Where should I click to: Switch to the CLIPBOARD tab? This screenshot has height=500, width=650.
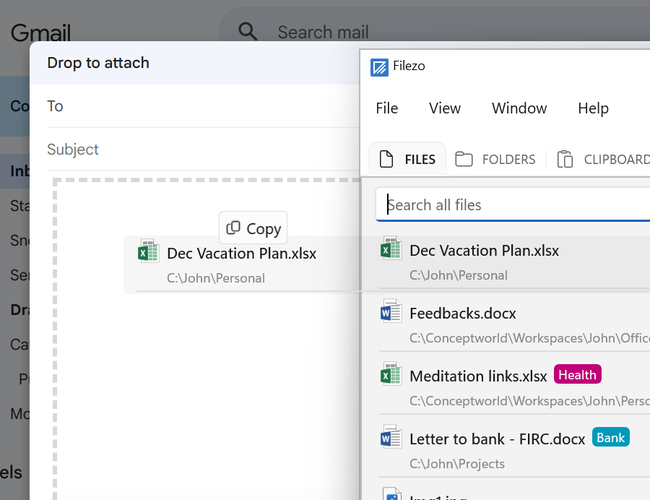(x=603, y=159)
